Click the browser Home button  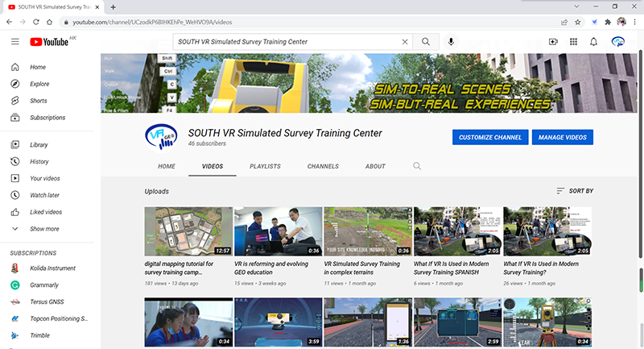pos(49,23)
